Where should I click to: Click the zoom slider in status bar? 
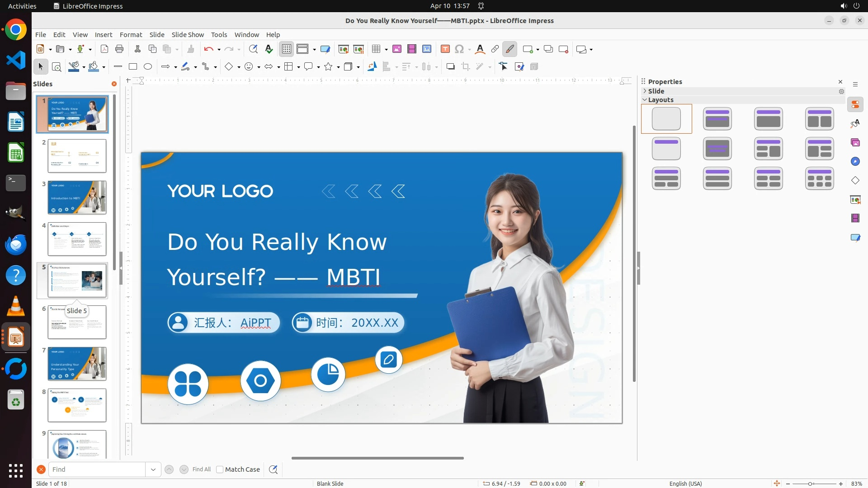[810, 483]
